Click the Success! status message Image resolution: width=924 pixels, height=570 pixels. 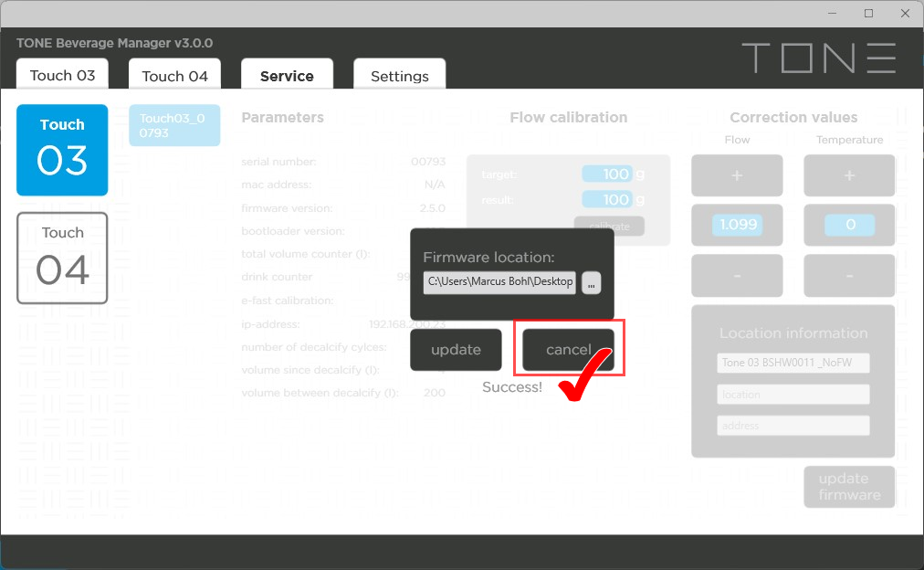[x=512, y=387]
